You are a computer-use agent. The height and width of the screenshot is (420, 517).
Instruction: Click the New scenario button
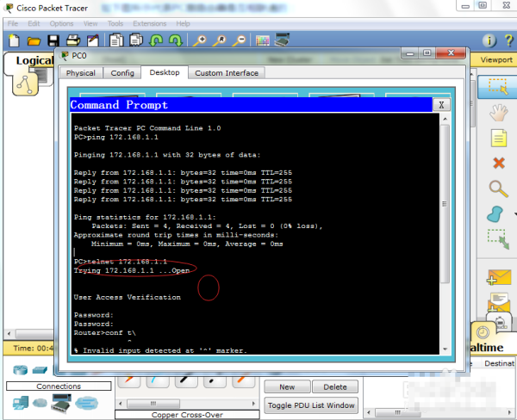click(287, 386)
